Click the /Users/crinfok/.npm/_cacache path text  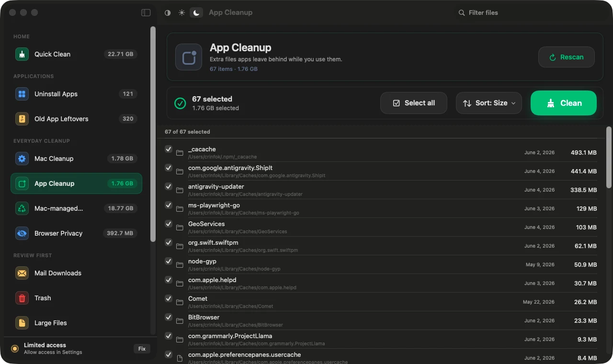(222, 157)
